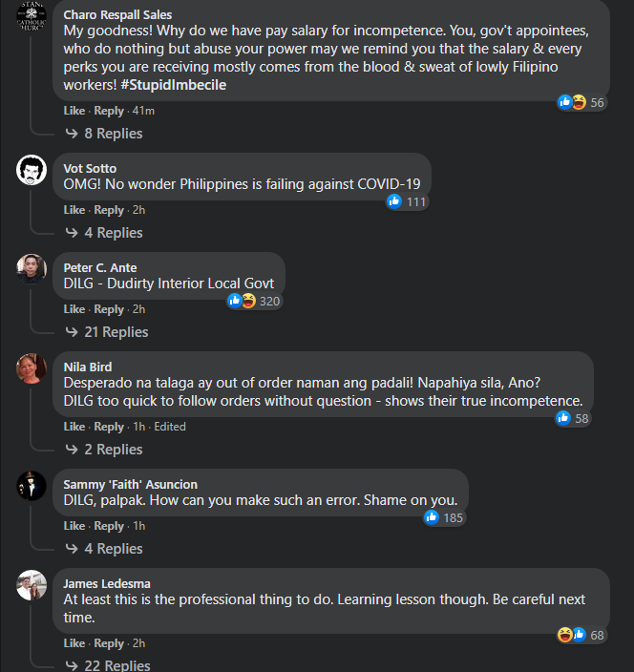Image resolution: width=634 pixels, height=672 pixels.
Task: Expand 21 Replies under Peter C. Ante
Action: click(x=116, y=332)
